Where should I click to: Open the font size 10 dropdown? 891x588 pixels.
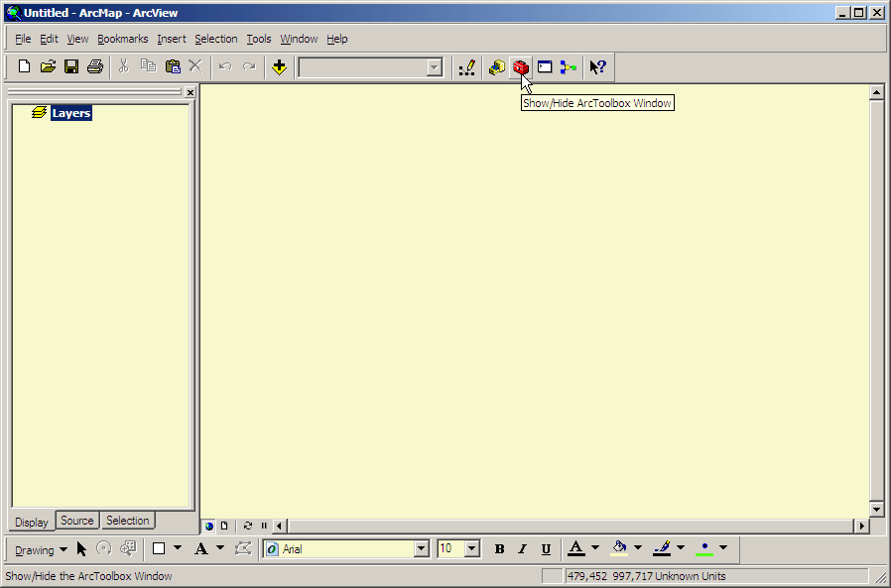pyautogui.click(x=471, y=548)
